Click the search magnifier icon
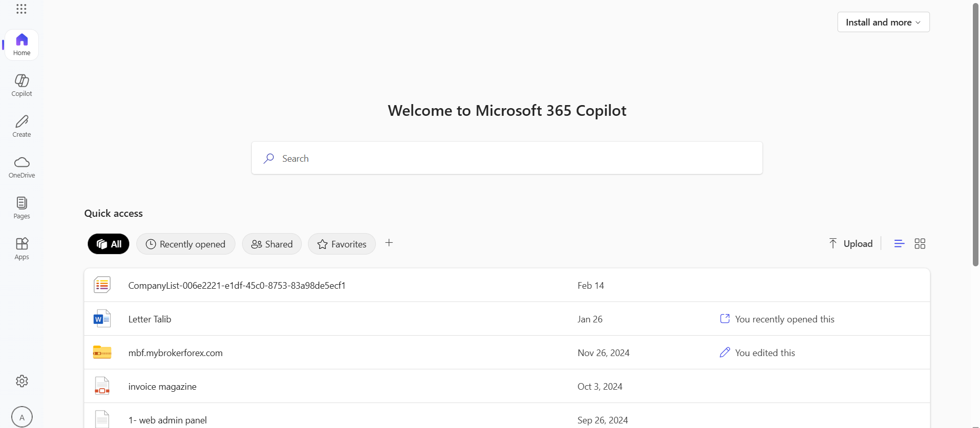 click(269, 158)
